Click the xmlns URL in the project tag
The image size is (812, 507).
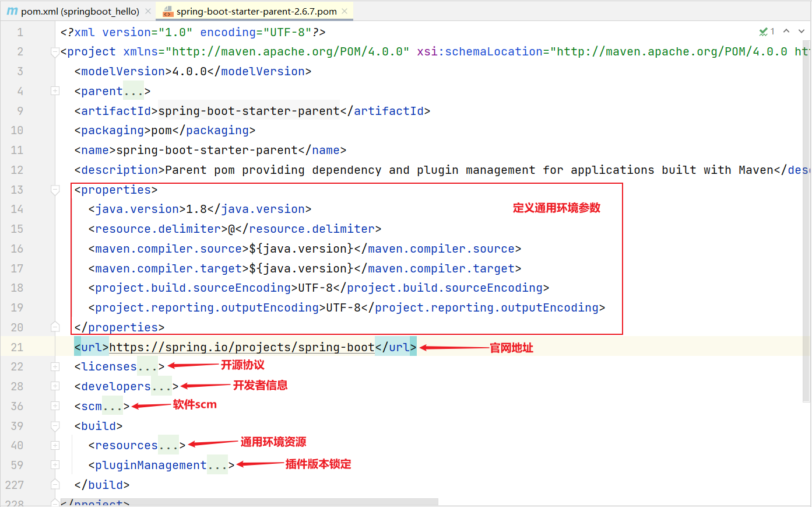click(x=287, y=51)
